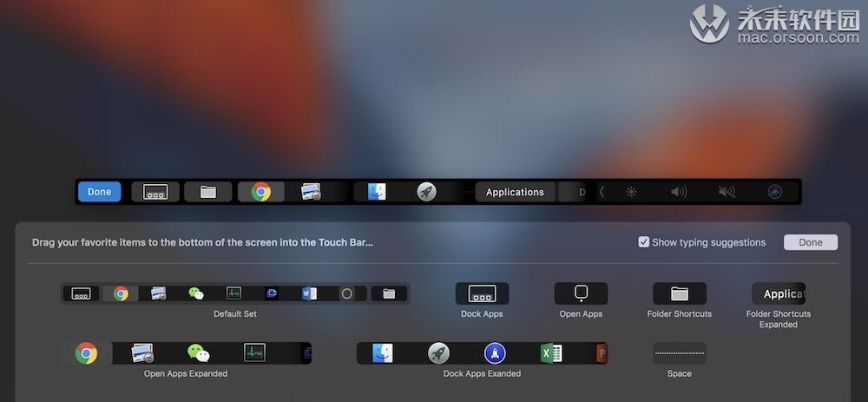Toggle mute icon in Control Strip
The width and height of the screenshot is (868, 402).
pos(727,192)
